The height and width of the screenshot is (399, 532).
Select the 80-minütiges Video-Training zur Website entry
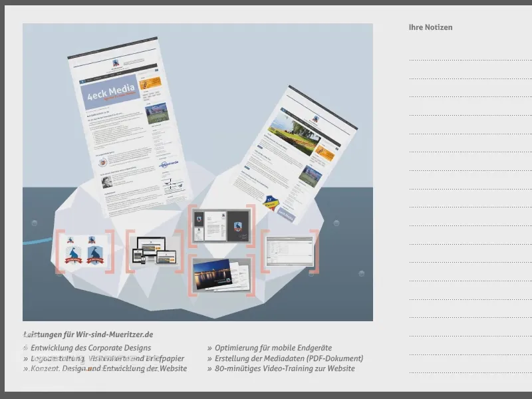(x=285, y=367)
